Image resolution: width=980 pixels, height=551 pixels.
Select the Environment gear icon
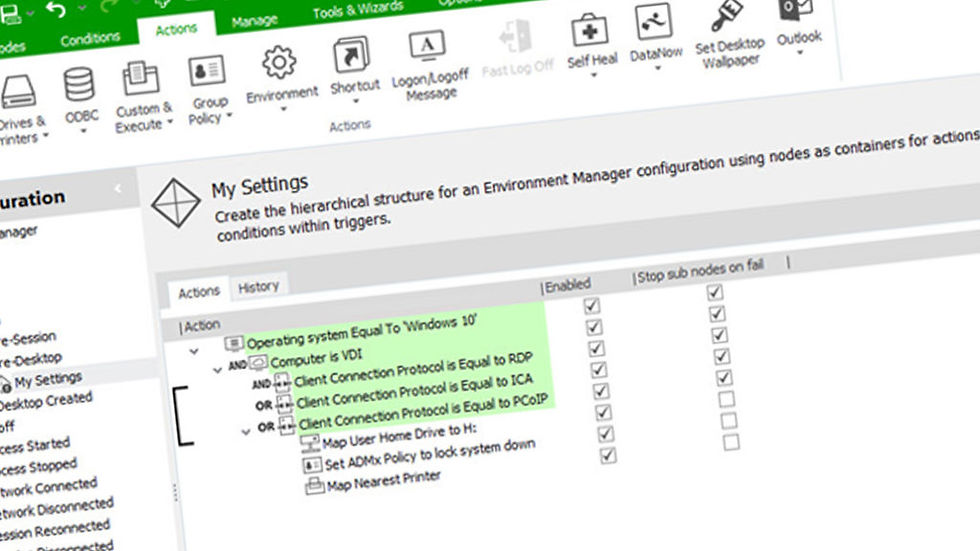[279, 62]
